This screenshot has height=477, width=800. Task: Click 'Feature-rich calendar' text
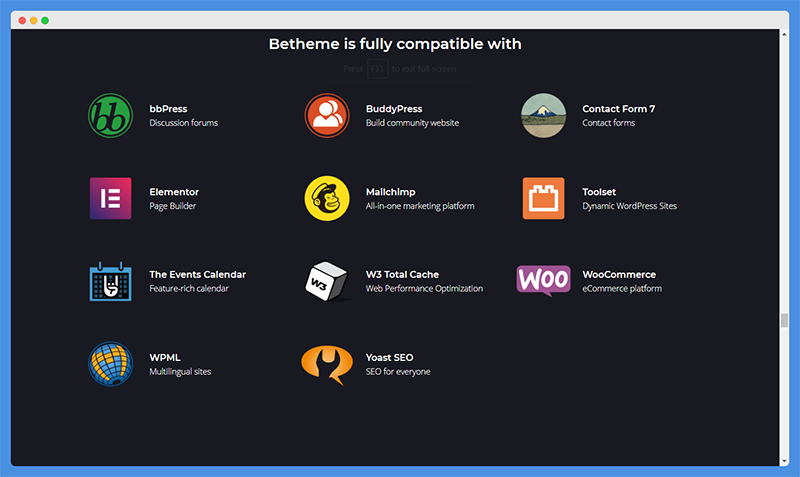click(x=189, y=289)
